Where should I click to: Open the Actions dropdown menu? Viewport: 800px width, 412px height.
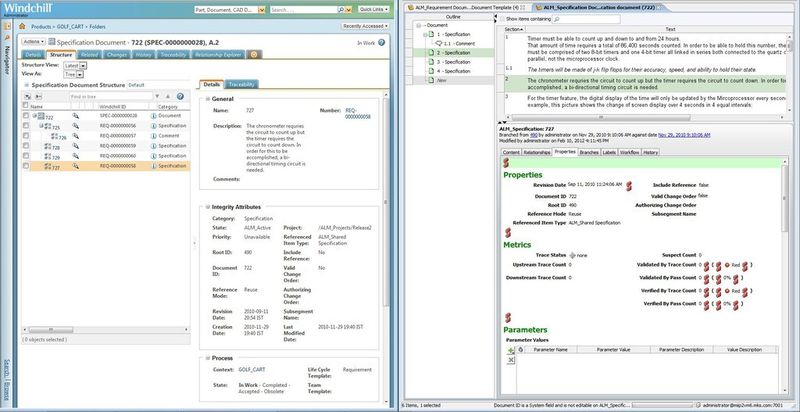[34, 42]
